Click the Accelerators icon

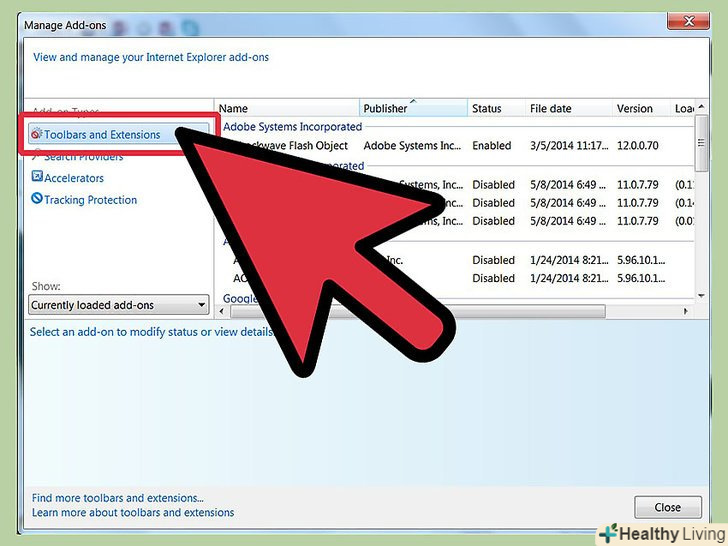pyautogui.click(x=37, y=176)
